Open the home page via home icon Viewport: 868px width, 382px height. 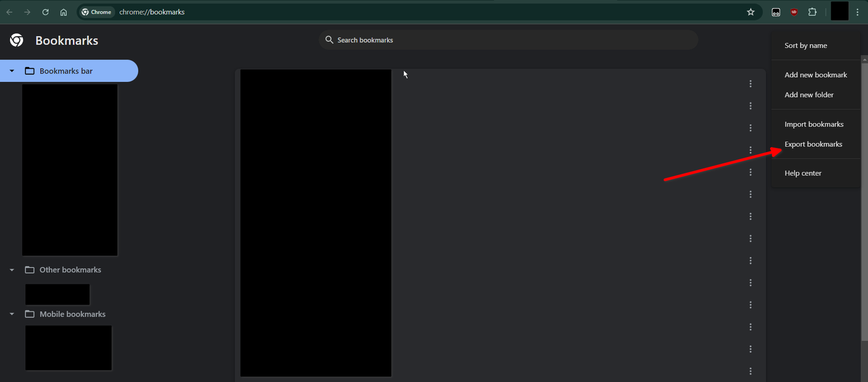(64, 12)
